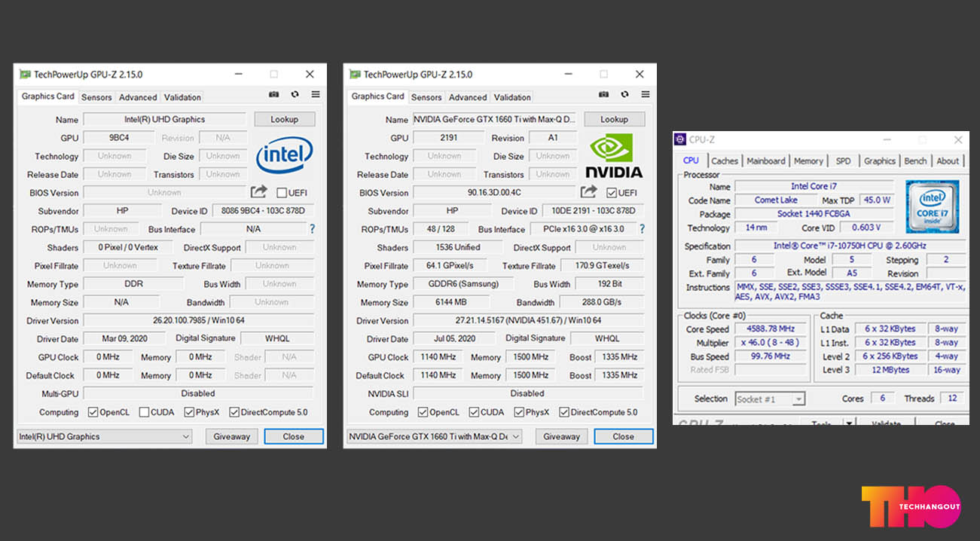Click the Intel logo in GPU-Z
This screenshot has width=980, height=541.
coord(285,156)
